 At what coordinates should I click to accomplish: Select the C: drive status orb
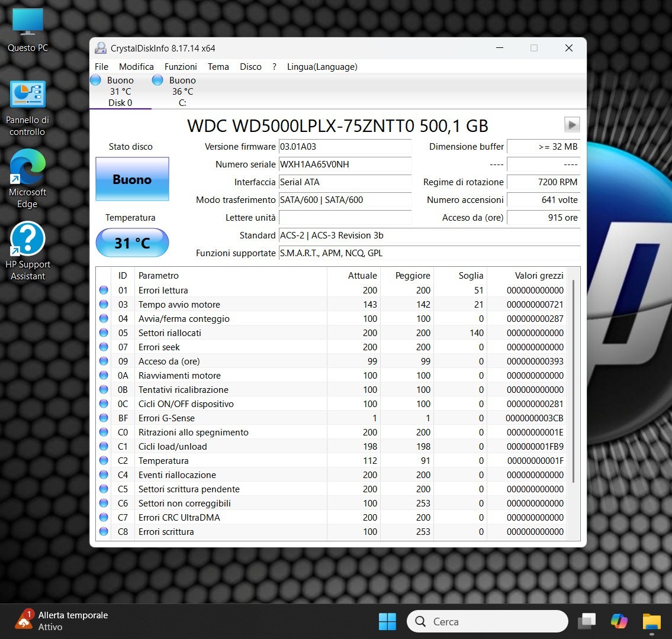point(157,80)
